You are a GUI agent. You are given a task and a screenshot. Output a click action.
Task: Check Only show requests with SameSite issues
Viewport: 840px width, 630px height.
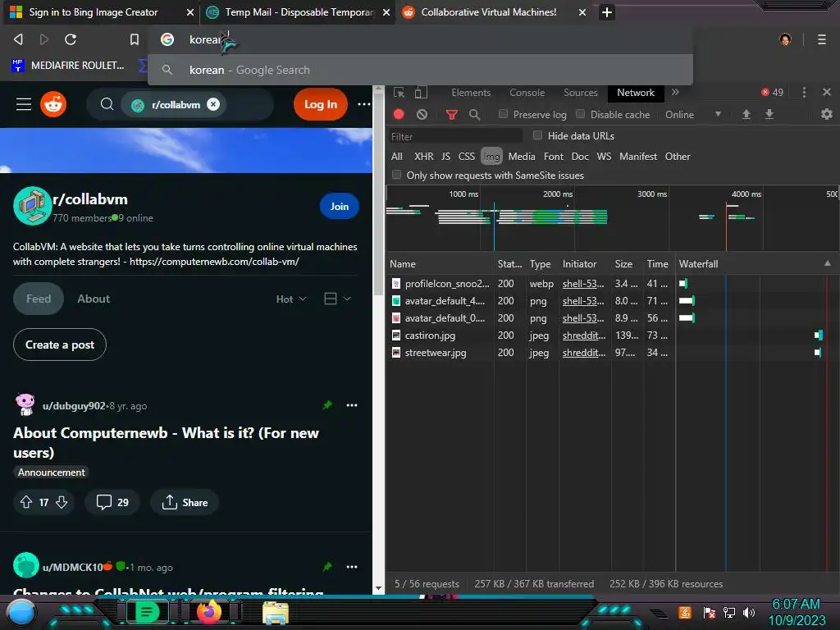pyautogui.click(x=396, y=175)
